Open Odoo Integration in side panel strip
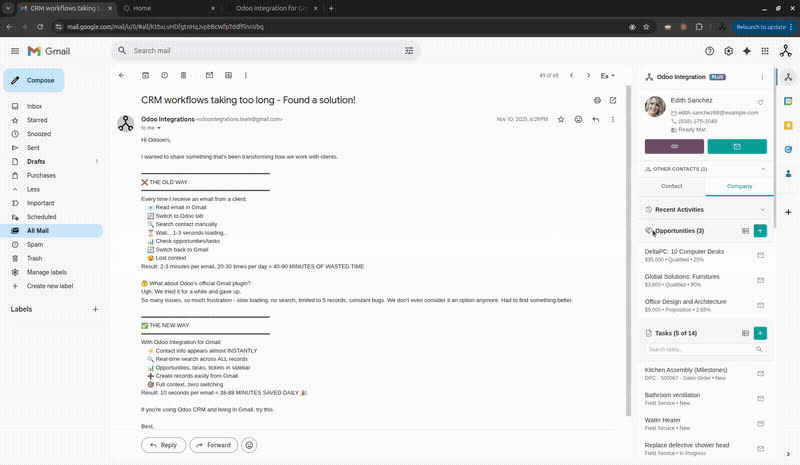The width and height of the screenshot is (800, 465). pos(788,77)
